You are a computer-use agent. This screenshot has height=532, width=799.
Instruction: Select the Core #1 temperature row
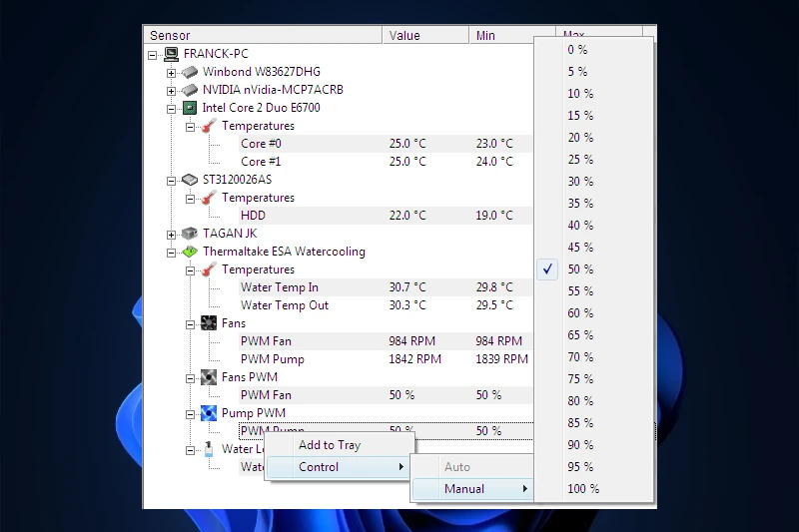[x=386, y=162]
